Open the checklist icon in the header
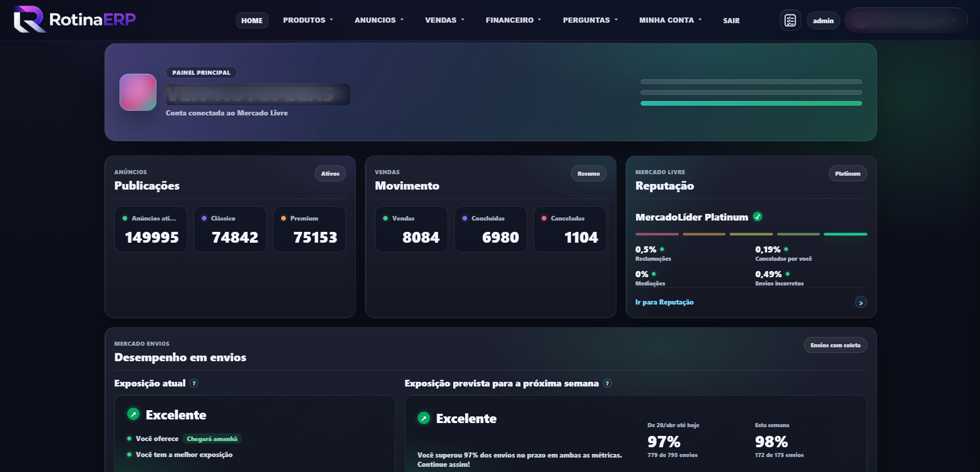Viewport: 980px width, 472px height. [x=790, y=21]
